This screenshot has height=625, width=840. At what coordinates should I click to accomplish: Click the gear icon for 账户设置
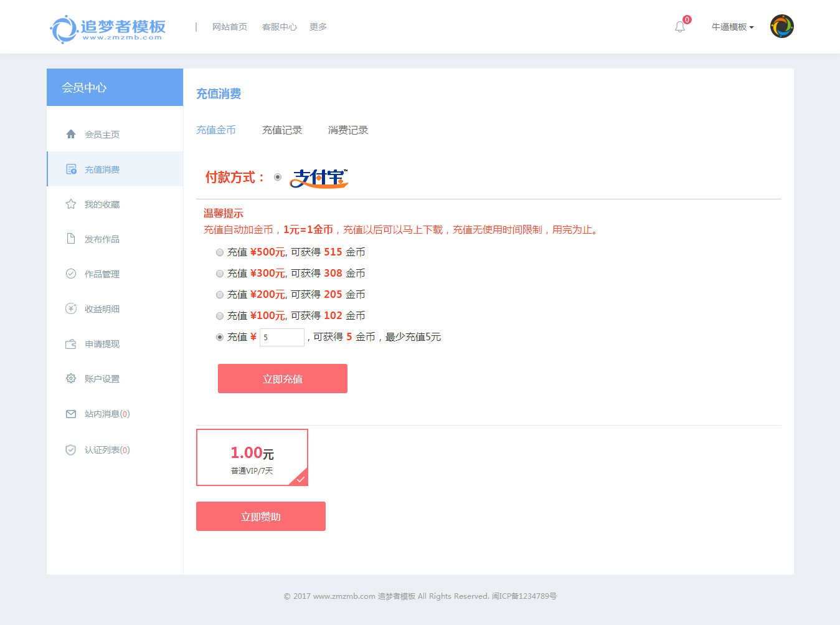71,378
